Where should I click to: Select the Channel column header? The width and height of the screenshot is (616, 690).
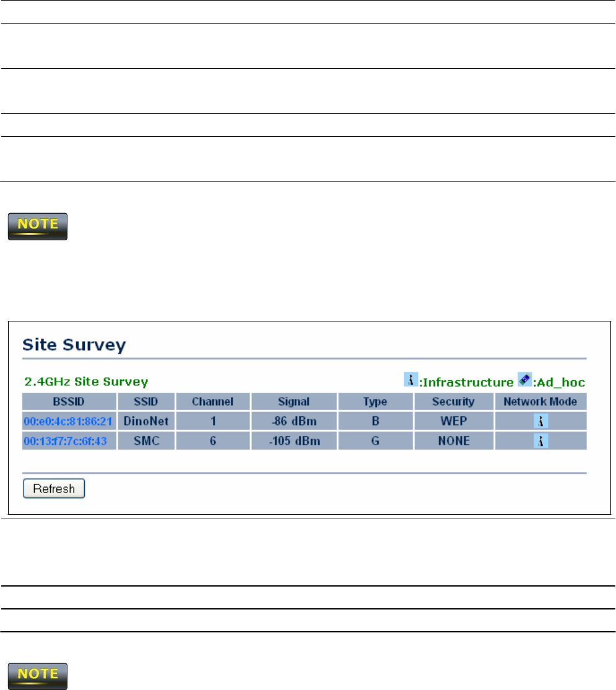[213, 402]
